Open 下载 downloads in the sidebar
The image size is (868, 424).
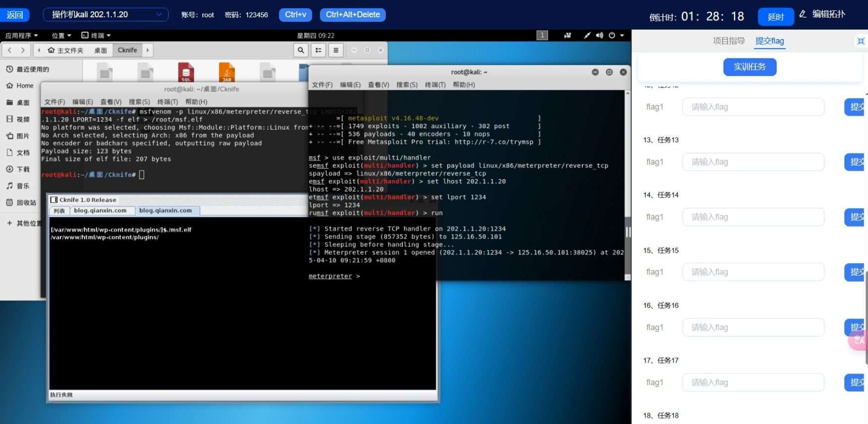18,169
